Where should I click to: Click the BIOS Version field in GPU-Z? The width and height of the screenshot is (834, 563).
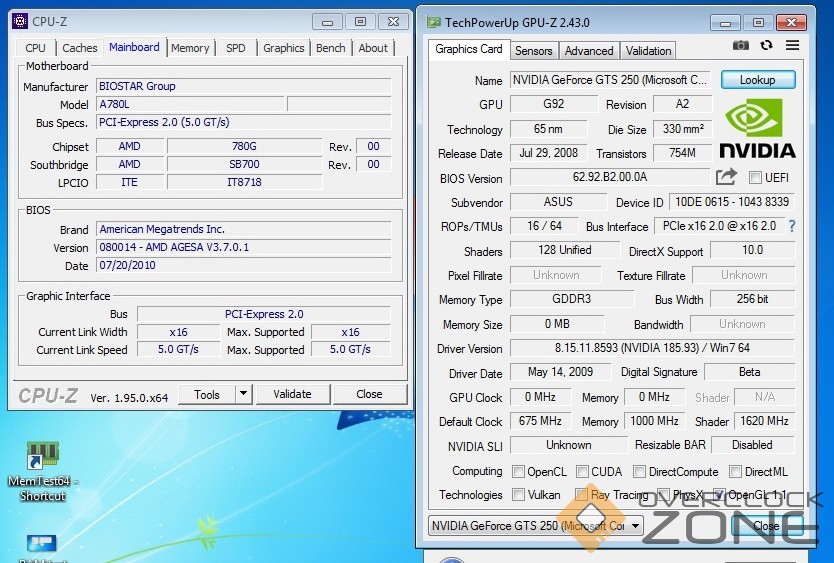609,177
